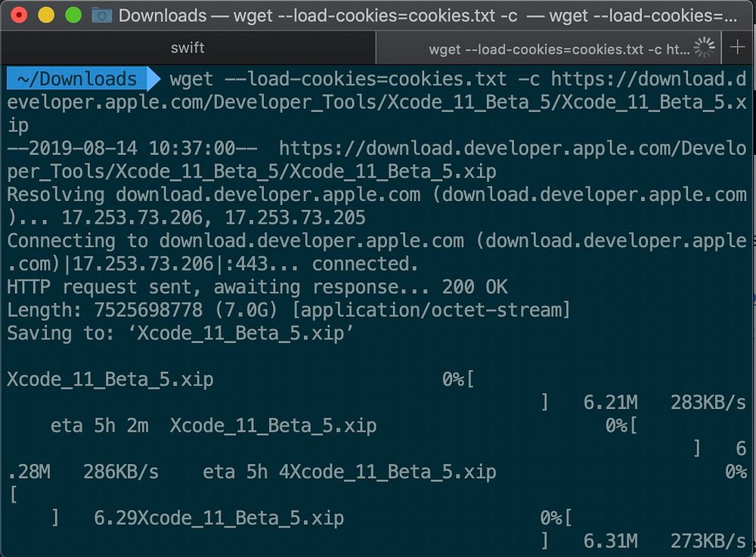The height and width of the screenshot is (557, 756).
Task: Click the '200 OK' response text
Action: tap(475, 286)
